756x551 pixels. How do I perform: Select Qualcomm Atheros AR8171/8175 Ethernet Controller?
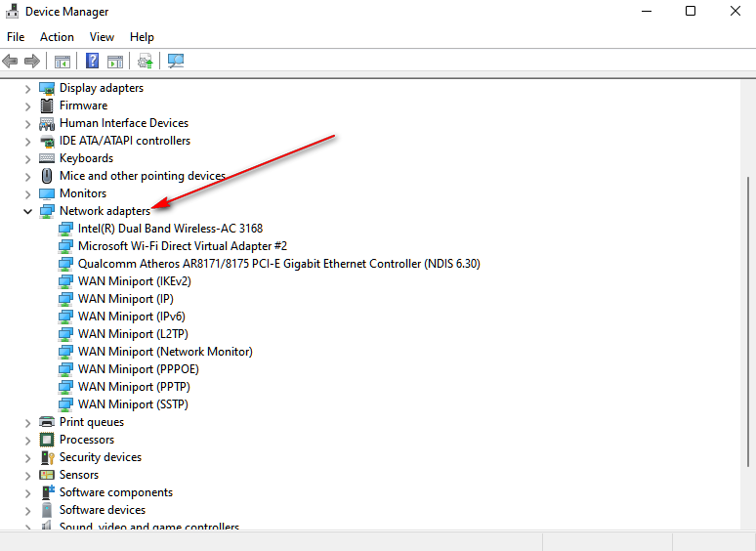click(278, 264)
